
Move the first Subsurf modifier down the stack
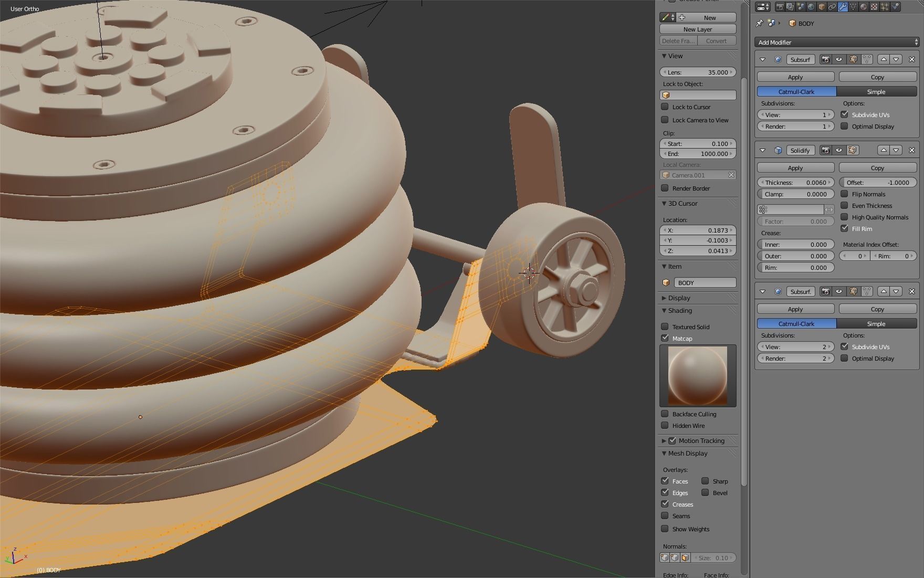(897, 59)
